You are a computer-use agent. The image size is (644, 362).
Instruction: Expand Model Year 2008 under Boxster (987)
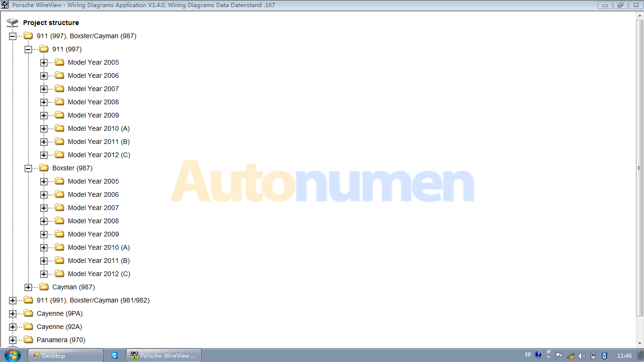pos(44,221)
